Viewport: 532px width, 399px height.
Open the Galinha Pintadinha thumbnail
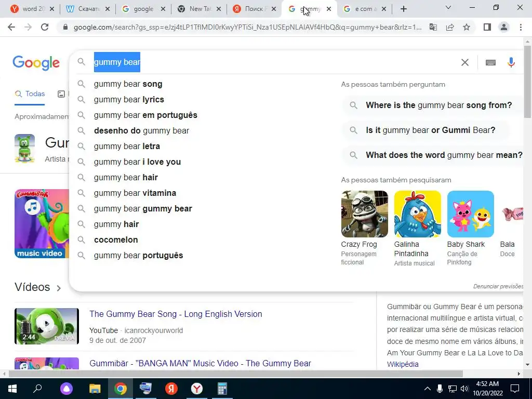tap(417, 214)
